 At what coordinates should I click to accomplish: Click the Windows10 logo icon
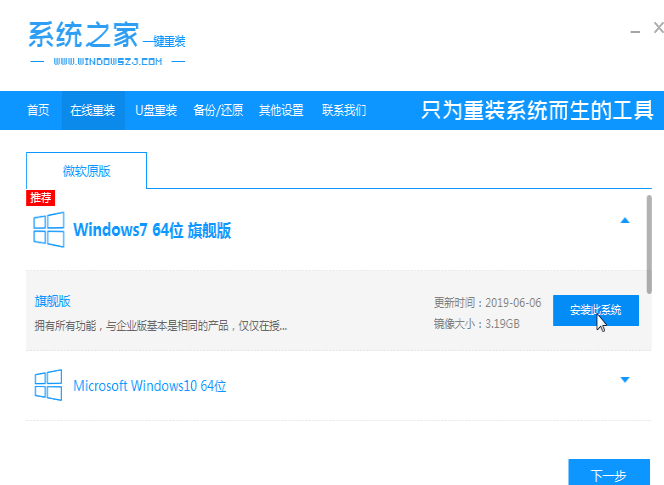tap(49, 385)
